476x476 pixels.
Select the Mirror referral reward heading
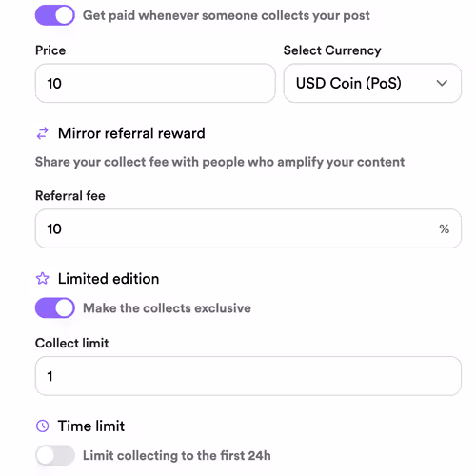point(131,133)
